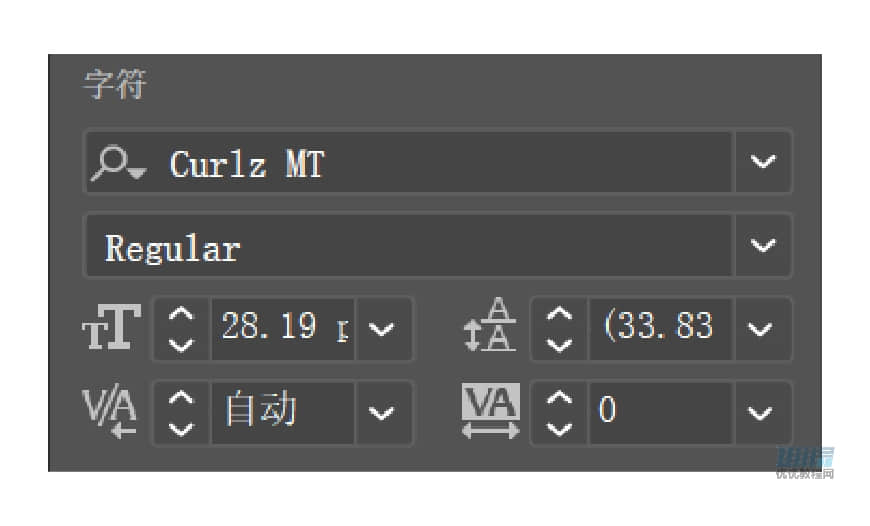This screenshot has width=870, height=526.
Task: Click the font size TT icon
Action: (x=112, y=327)
